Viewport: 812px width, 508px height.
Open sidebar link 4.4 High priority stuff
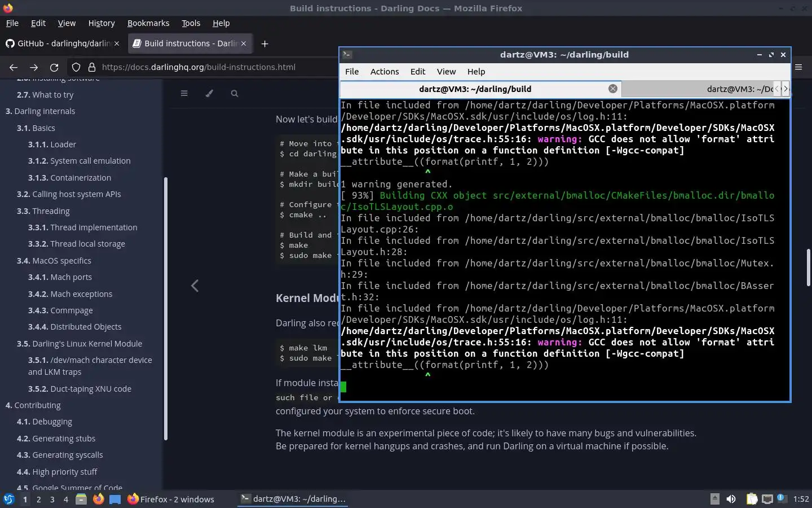tap(57, 472)
